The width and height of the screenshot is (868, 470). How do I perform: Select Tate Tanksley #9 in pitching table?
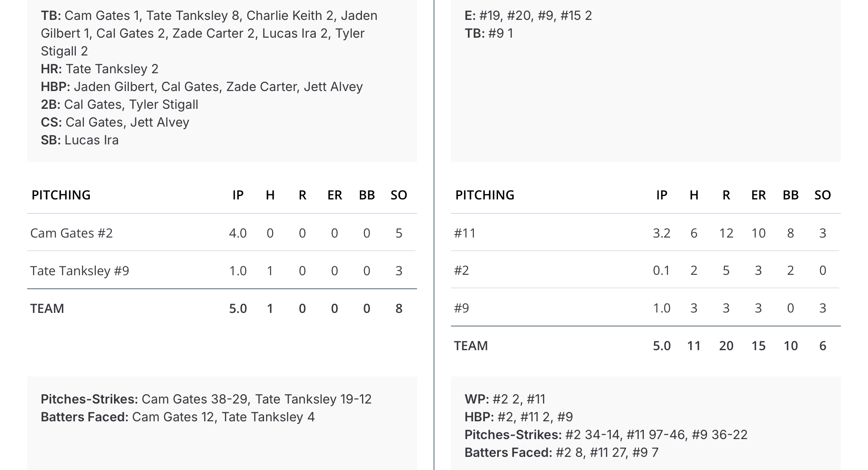pyautogui.click(x=80, y=271)
